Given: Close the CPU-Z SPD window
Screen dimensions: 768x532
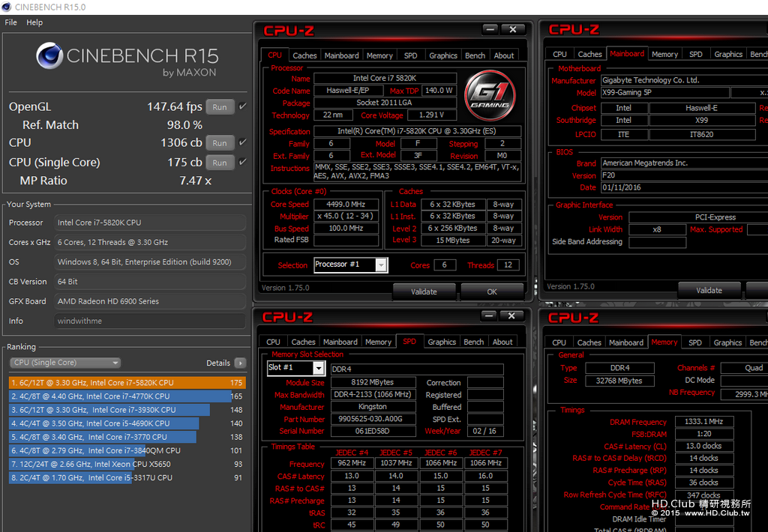Looking at the screenshot, I should pos(511,315).
